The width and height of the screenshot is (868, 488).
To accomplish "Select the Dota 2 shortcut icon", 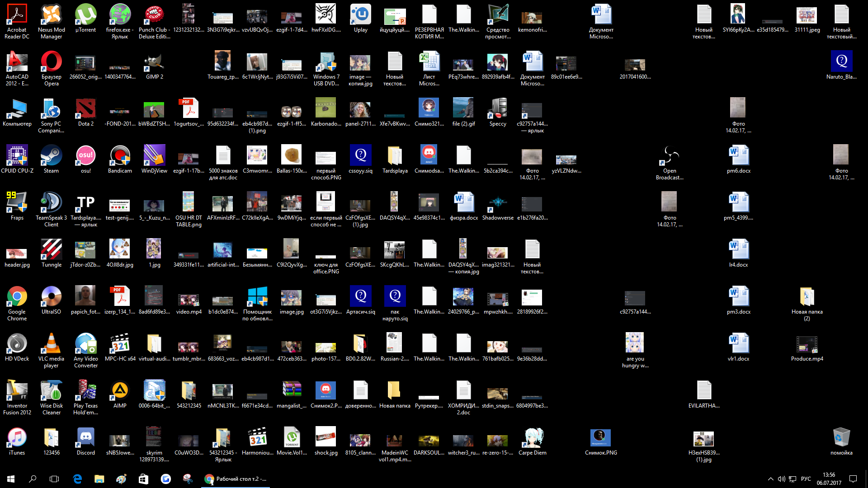I will (85, 109).
